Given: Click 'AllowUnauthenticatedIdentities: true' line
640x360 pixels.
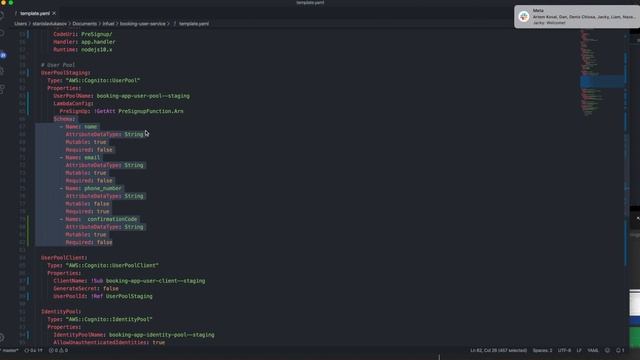Looking at the screenshot, I should click(109, 342).
